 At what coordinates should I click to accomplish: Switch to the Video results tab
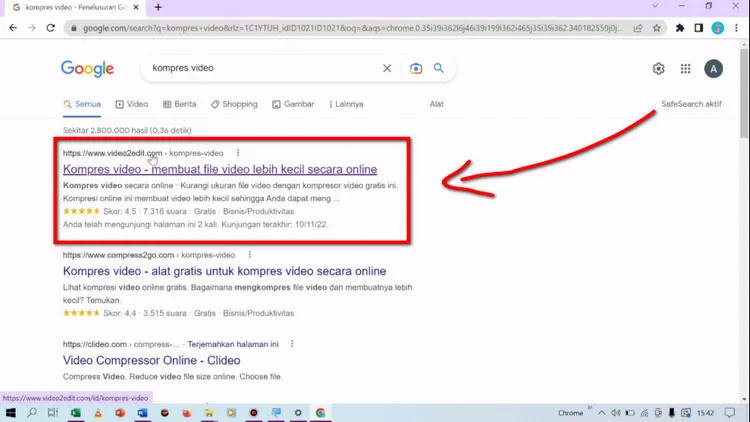pos(132,104)
